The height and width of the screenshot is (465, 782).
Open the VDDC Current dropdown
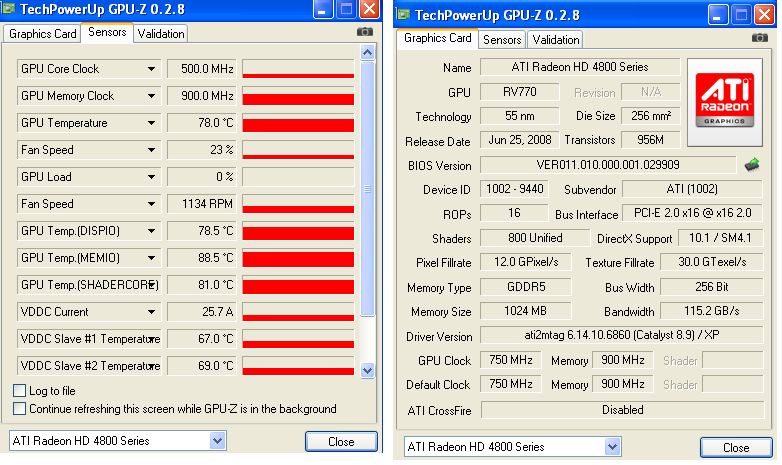point(151,312)
